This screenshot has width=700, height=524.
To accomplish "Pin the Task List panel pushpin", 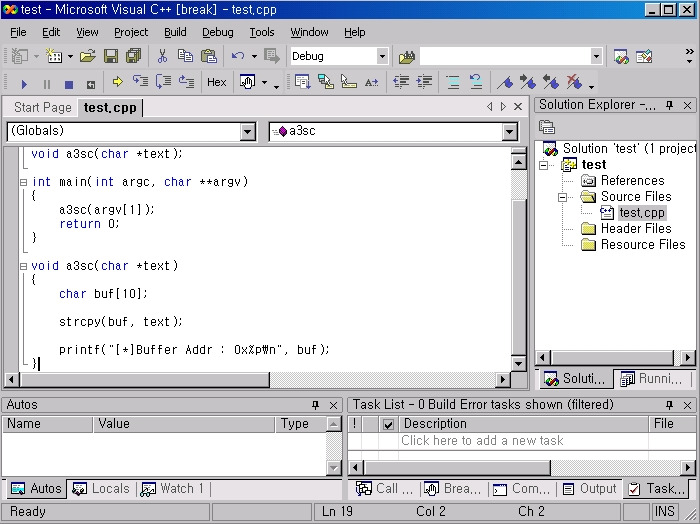I will point(669,405).
